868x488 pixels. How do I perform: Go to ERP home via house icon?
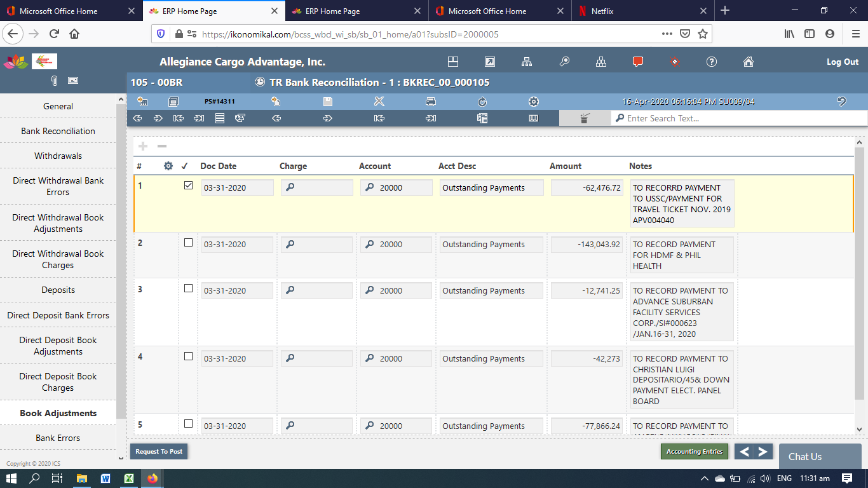[x=749, y=62]
